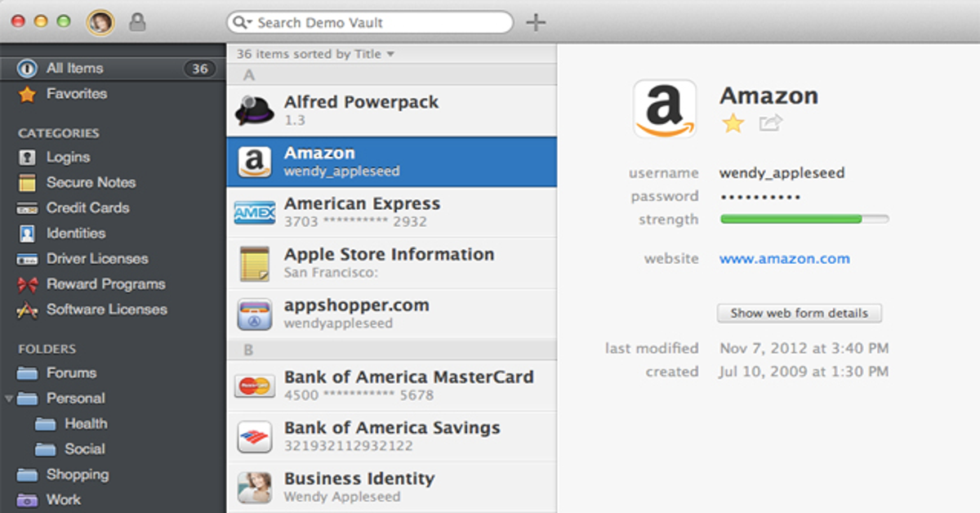The image size is (980, 513).
Task: Click the large Amazon logo in details
Action: pos(665,109)
